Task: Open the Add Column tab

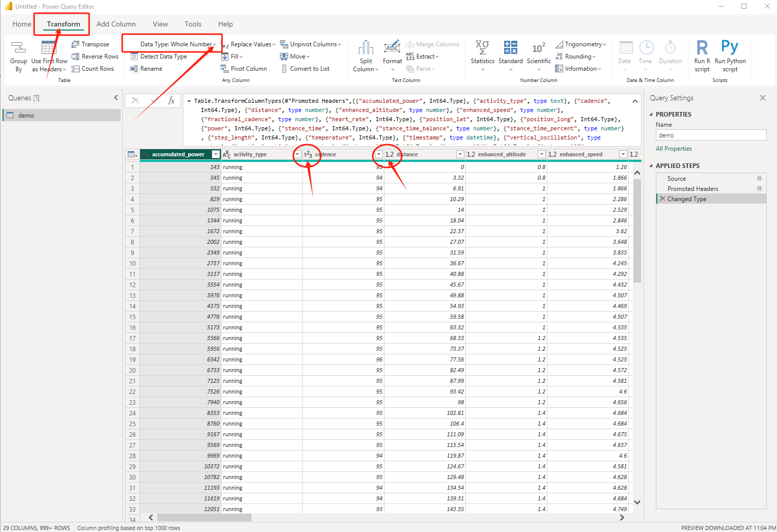Action: click(116, 24)
